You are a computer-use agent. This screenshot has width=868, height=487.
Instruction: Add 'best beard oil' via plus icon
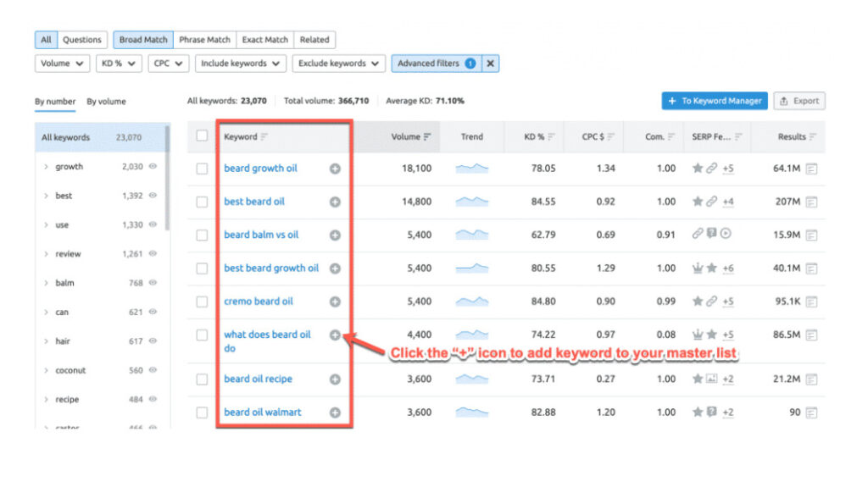click(x=335, y=202)
